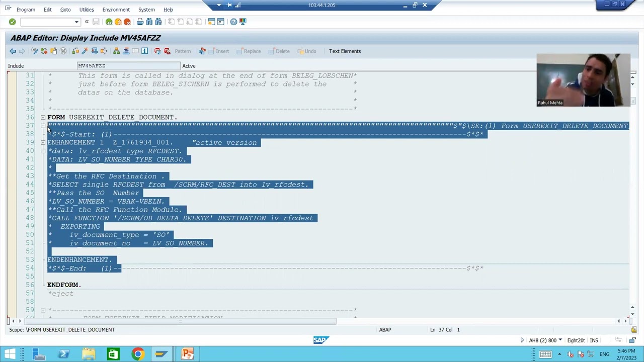Image resolution: width=644 pixels, height=362 pixels.
Task: Collapse the FORM block at line 36
Action: pos(43,117)
